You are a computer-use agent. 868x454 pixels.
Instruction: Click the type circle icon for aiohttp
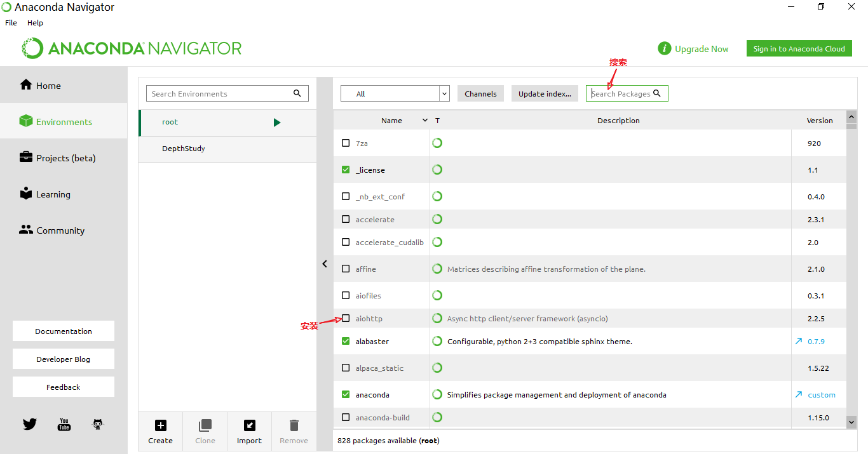437,318
